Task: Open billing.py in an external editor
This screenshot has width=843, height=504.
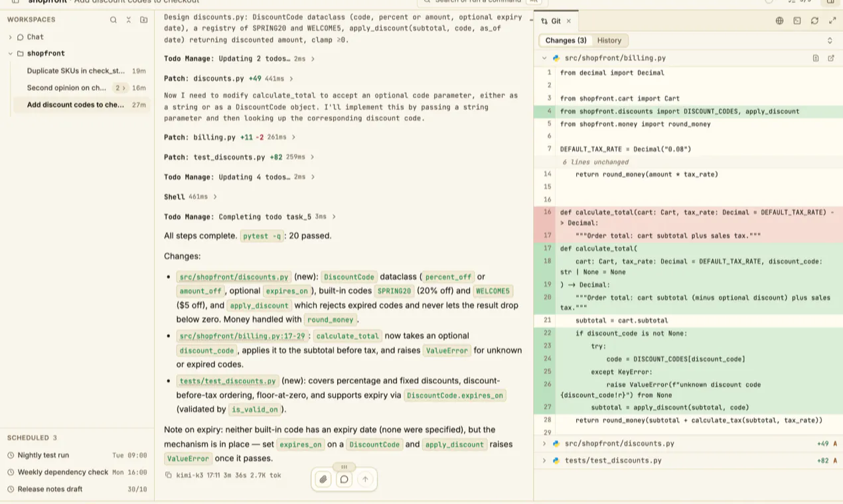Action: [x=831, y=58]
